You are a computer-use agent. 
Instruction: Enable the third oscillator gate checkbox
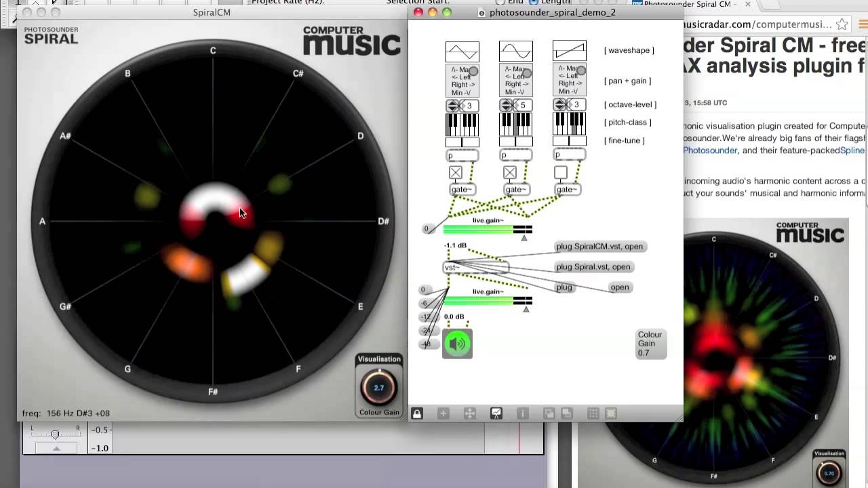click(x=561, y=173)
